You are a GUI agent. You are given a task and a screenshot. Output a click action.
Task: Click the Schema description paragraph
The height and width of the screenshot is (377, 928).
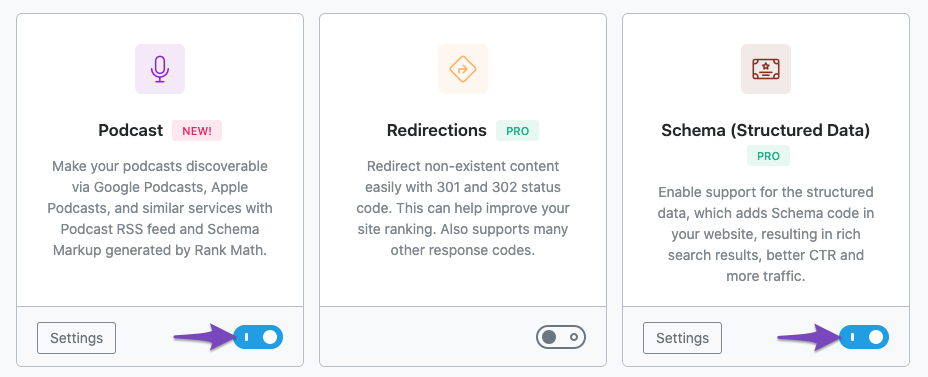[x=766, y=234]
